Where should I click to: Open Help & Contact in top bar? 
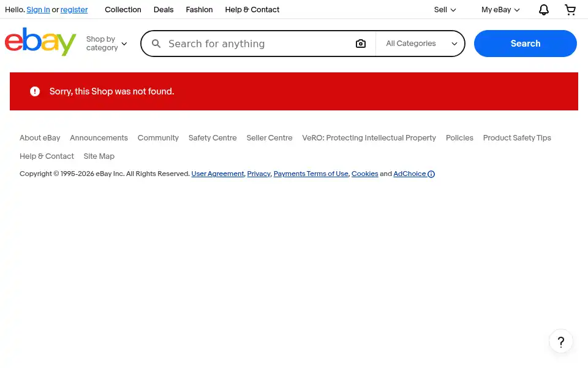(x=252, y=10)
